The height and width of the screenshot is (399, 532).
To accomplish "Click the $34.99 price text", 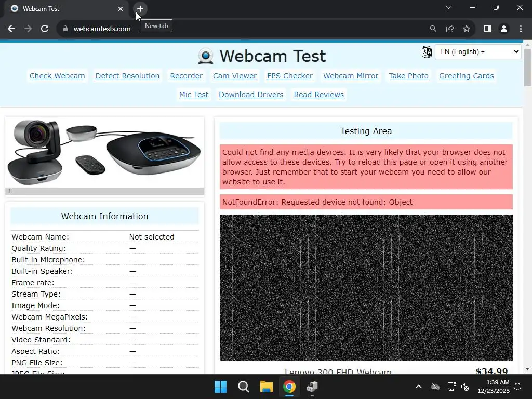I will click(491, 371).
